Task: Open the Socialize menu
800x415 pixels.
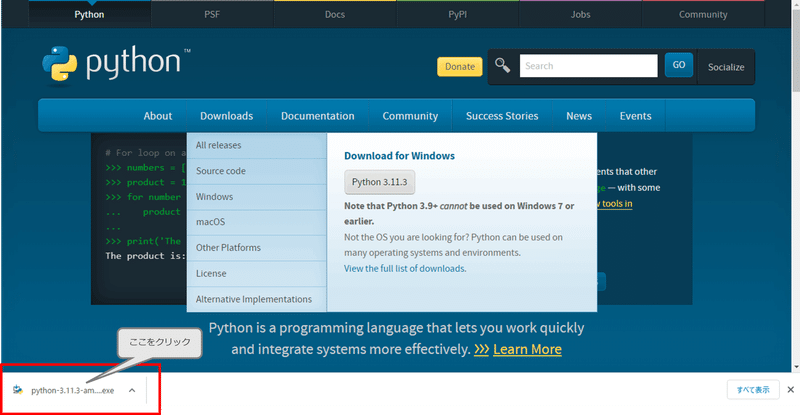Action: (726, 67)
